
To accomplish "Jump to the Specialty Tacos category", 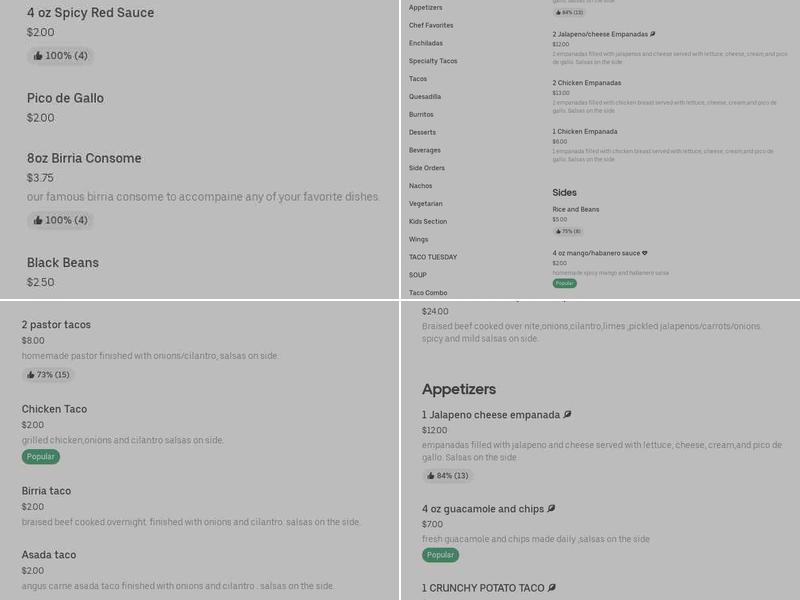I will pos(433,61).
